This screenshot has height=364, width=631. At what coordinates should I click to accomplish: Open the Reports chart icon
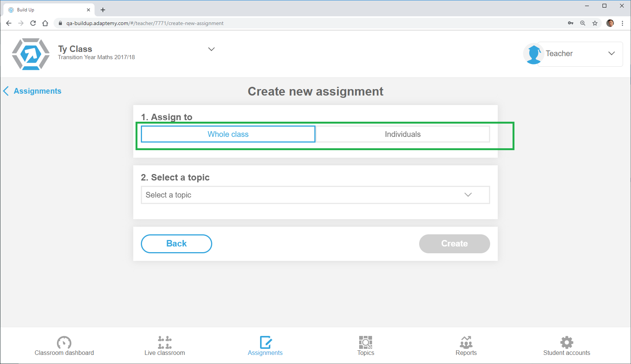(x=466, y=342)
